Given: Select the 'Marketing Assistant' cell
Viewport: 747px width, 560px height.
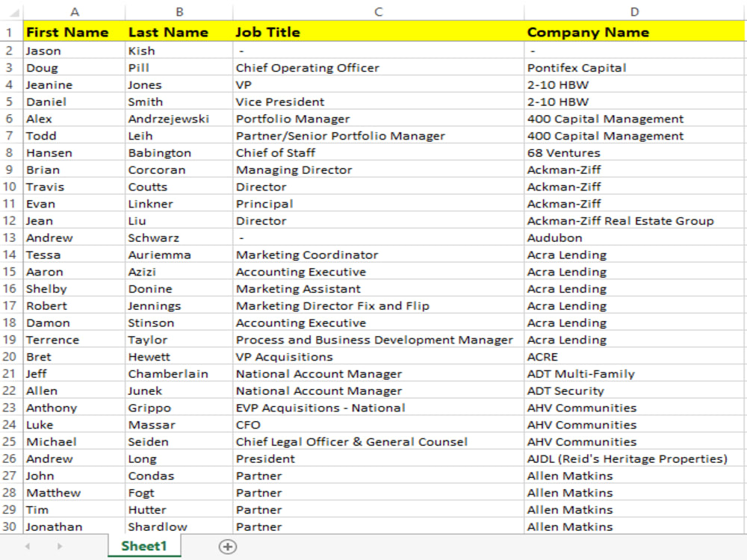Looking at the screenshot, I should 378,288.
